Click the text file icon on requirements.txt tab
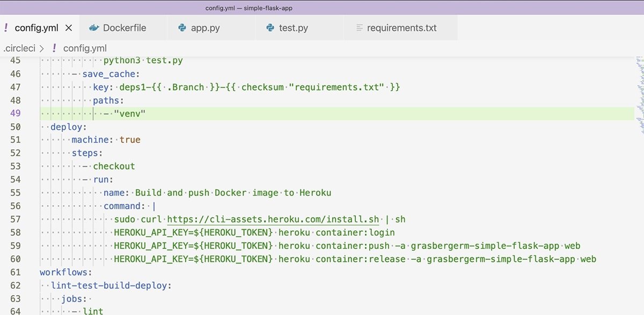644x315 pixels. (359, 28)
